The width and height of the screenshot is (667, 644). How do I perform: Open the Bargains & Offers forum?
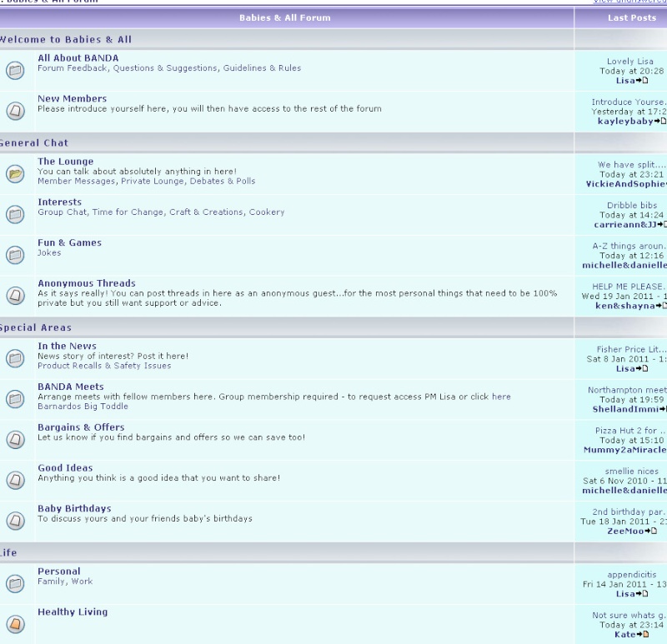point(81,427)
